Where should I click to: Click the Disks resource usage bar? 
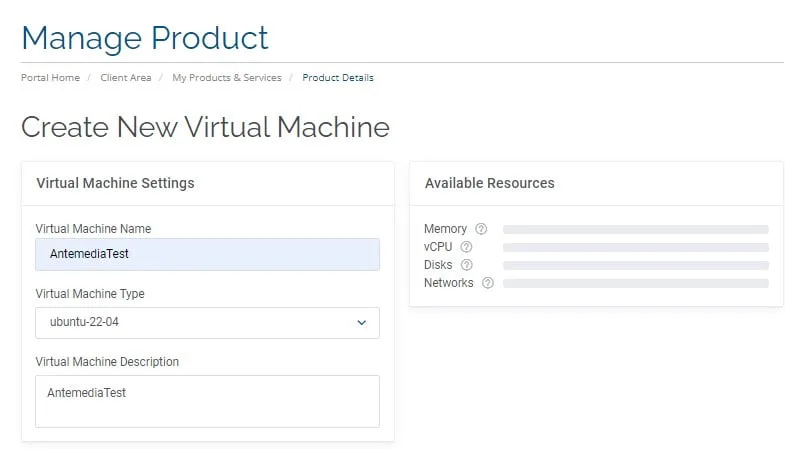[x=635, y=265]
